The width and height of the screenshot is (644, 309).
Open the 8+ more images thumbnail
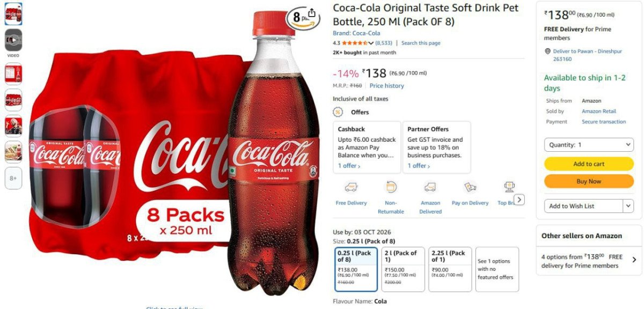pyautogui.click(x=13, y=178)
